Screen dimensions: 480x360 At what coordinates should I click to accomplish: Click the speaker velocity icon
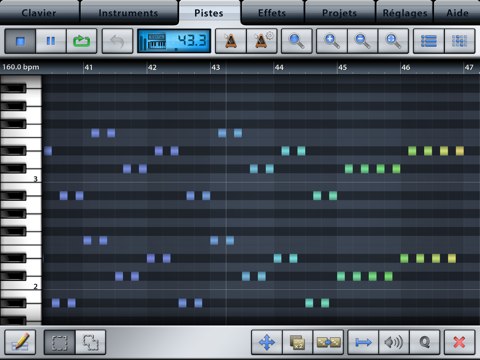pyautogui.click(x=394, y=342)
